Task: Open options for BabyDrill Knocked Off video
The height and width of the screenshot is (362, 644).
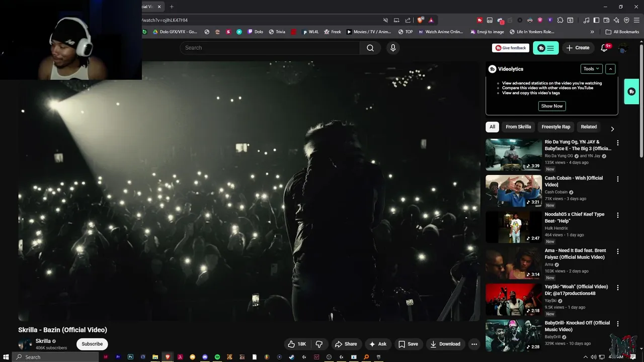Action: [618, 324]
